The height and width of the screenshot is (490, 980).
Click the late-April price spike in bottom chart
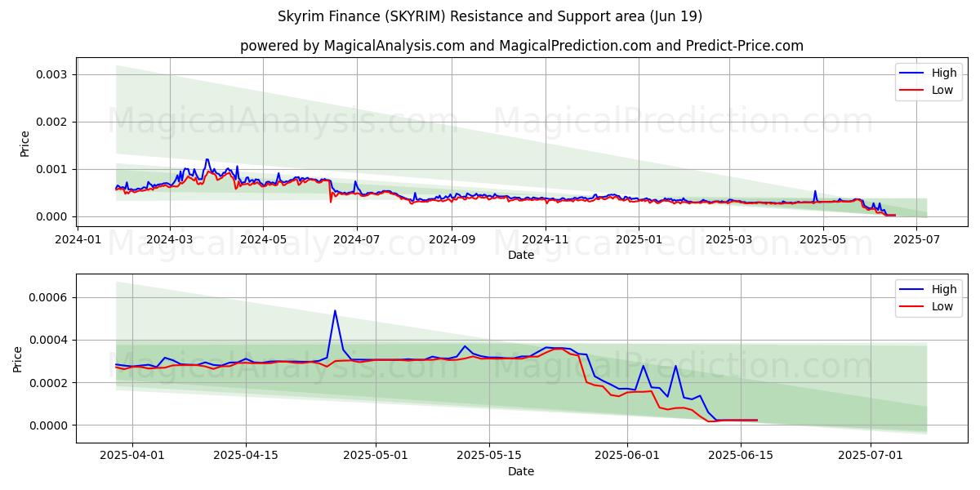coord(335,311)
